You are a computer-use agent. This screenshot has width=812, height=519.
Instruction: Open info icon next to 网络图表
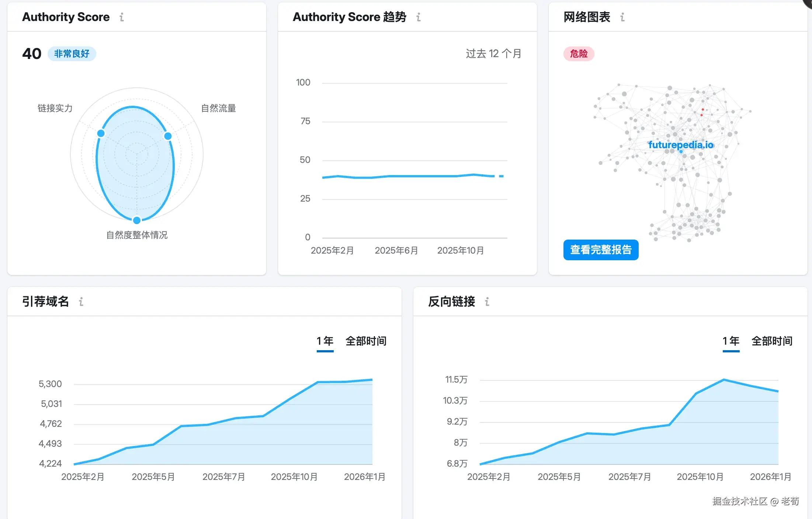click(622, 17)
